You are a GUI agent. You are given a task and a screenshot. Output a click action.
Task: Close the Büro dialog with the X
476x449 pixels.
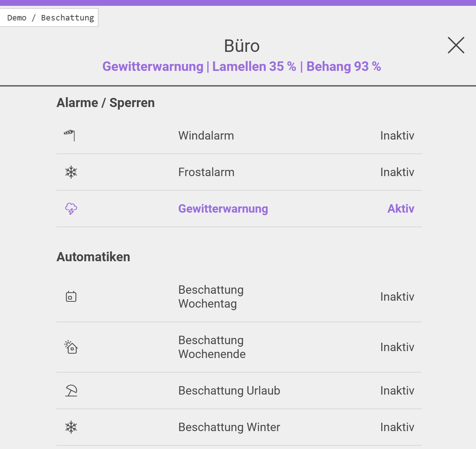[x=456, y=45]
